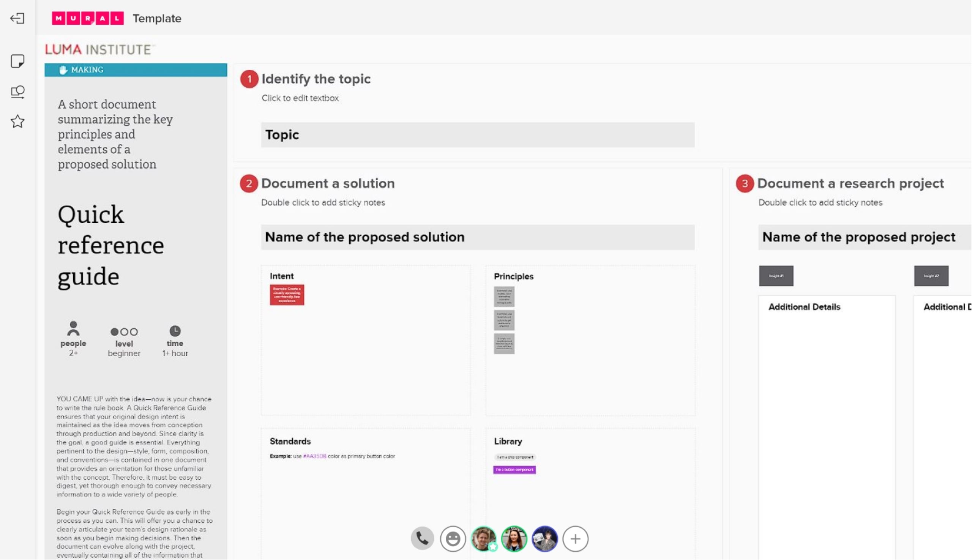The height and width of the screenshot is (560, 972).
Task: Select the sticky note tool
Action: coord(17,61)
